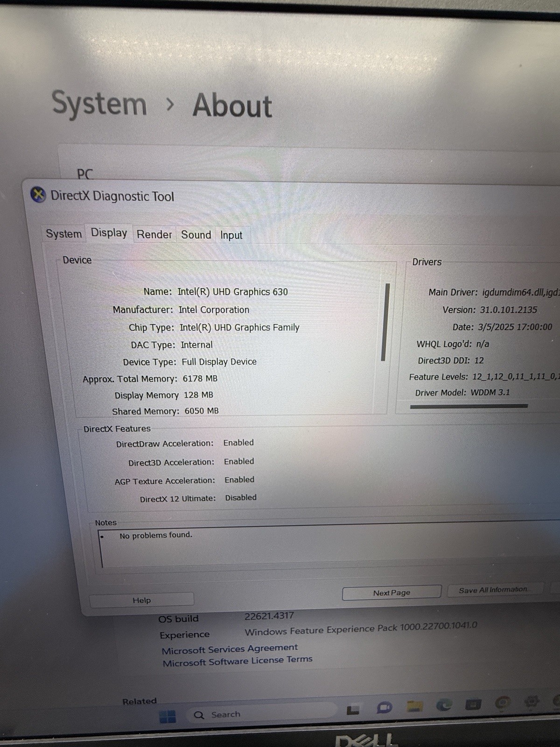Screen dimensions: 560x747
Task: Click the '128 MB' display memory value
Action: tap(198, 395)
